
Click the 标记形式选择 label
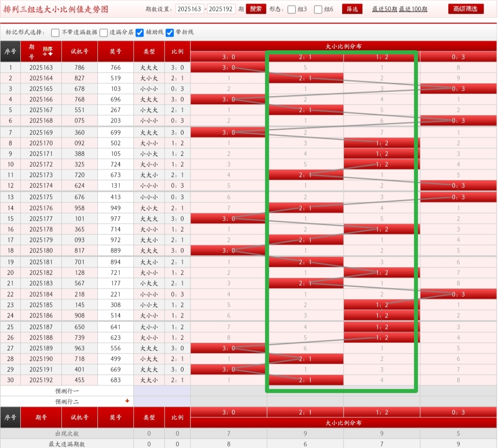[25, 32]
